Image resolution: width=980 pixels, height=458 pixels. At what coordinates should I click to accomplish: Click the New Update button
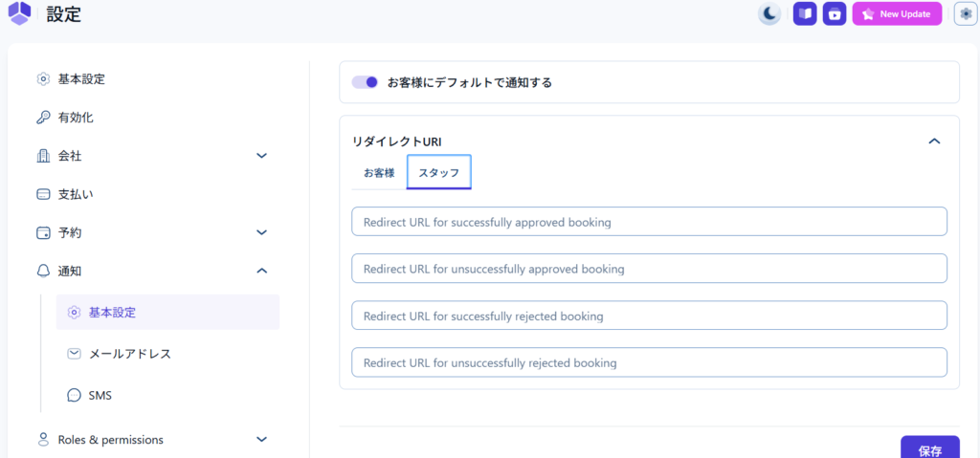pos(897,14)
